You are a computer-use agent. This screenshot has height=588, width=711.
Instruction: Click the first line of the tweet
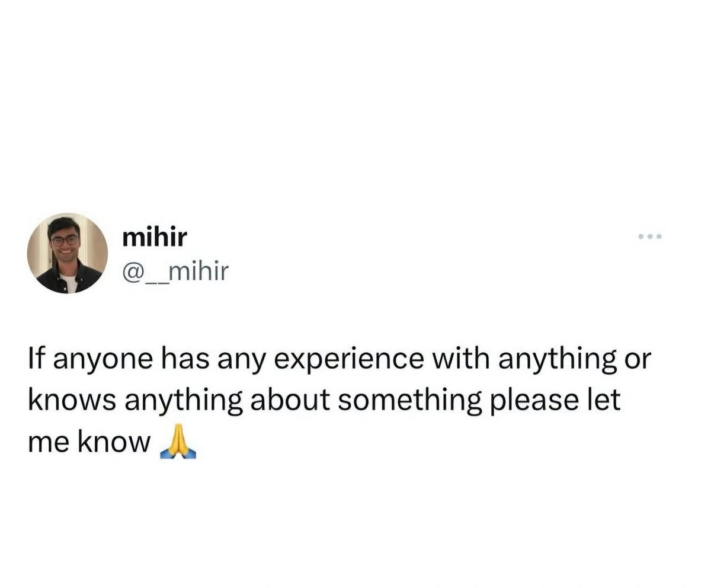point(340,357)
